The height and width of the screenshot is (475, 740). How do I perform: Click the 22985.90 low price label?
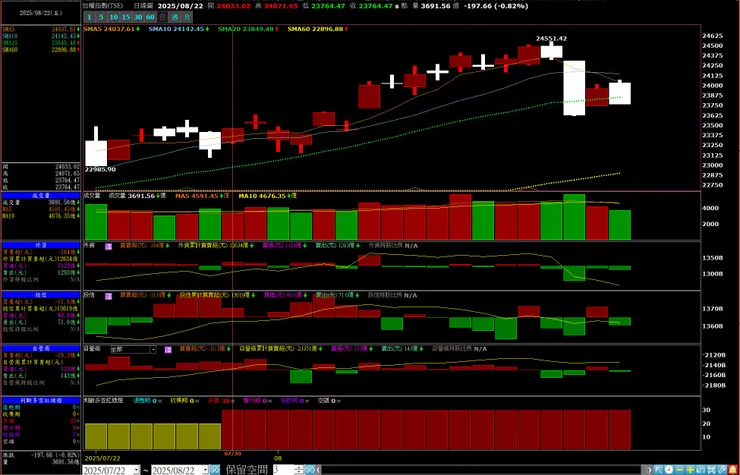(x=100, y=169)
